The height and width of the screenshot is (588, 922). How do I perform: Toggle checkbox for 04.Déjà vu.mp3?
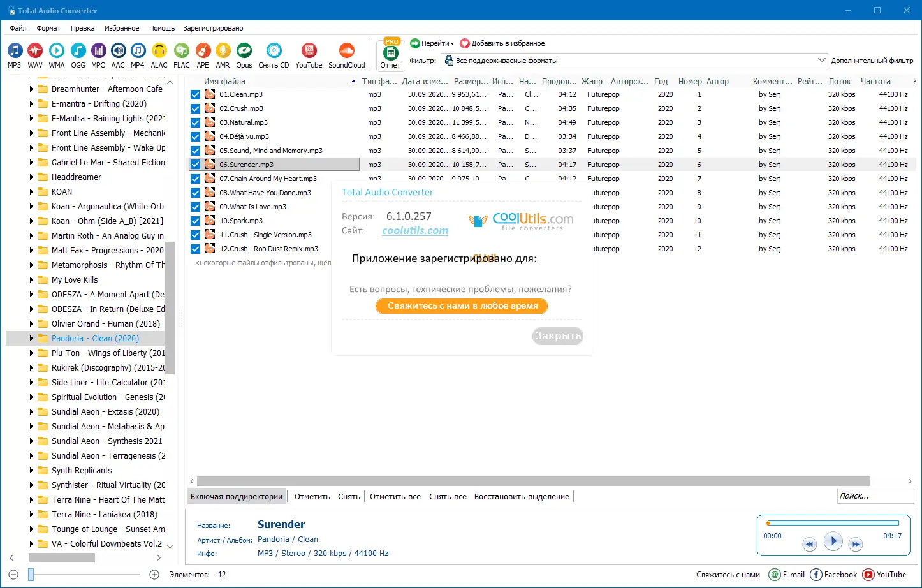click(x=195, y=136)
